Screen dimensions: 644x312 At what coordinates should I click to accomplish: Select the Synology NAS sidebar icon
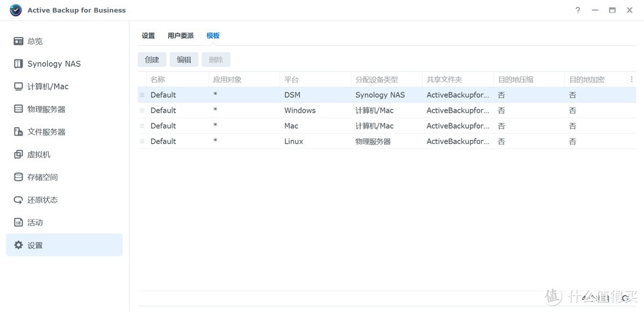18,64
